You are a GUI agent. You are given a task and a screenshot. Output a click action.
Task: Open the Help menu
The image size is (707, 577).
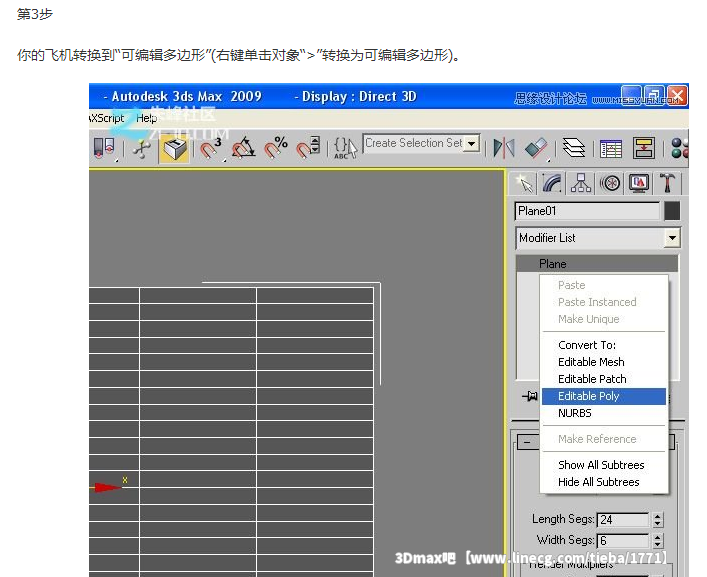[x=147, y=119]
